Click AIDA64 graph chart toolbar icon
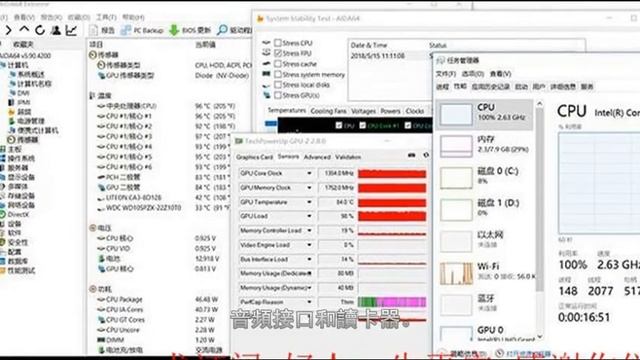The width and height of the screenshot is (640, 360). tap(71, 30)
